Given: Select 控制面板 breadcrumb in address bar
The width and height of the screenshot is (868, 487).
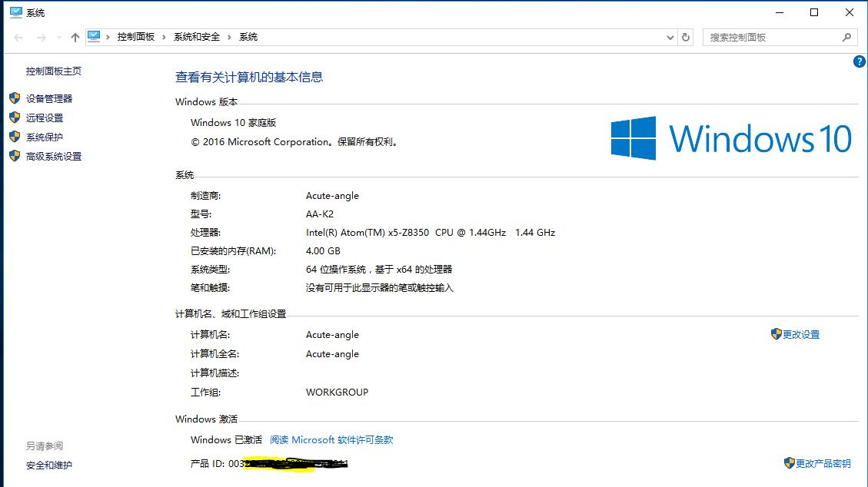Looking at the screenshot, I should [135, 37].
